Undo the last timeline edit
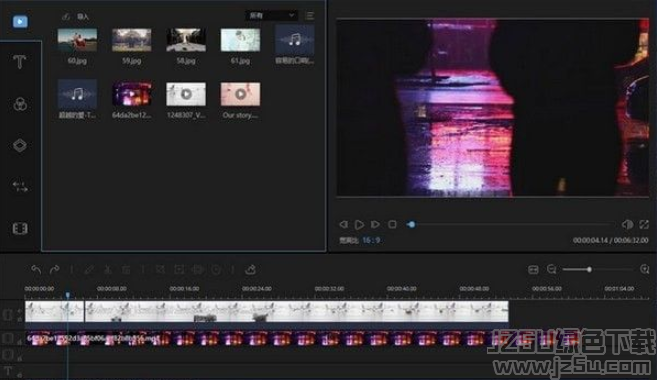Viewport: 657px width, 380px height. click(x=36, y=269)
